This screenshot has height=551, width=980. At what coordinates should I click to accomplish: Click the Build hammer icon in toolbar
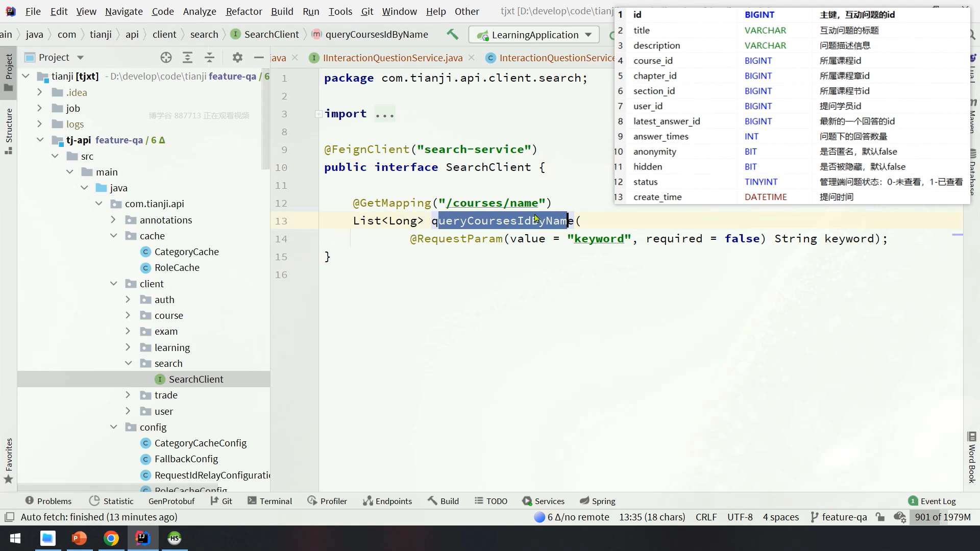(452, 35)
